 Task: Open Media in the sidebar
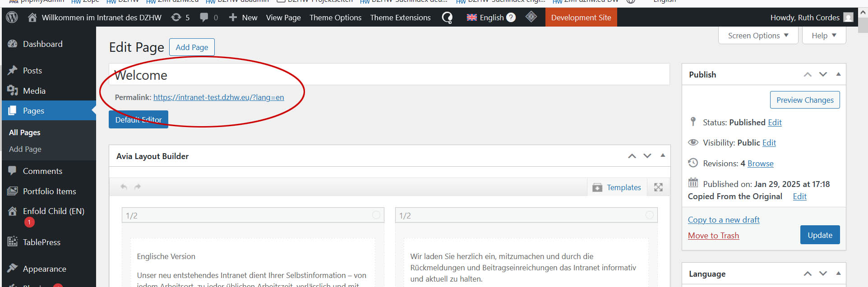(x=34, y=91)
